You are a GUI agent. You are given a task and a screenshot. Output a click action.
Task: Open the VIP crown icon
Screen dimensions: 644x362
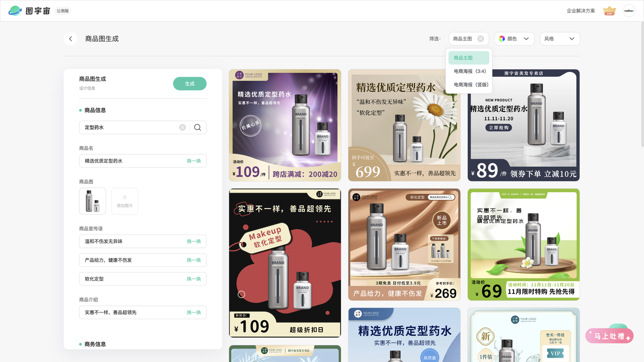[609, 11]
